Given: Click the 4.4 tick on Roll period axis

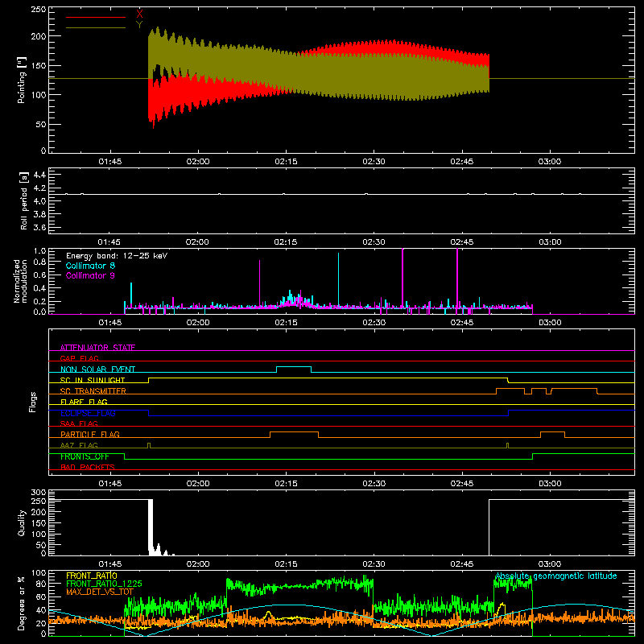Looking at the screenshot, I should (x=39, y=175).
